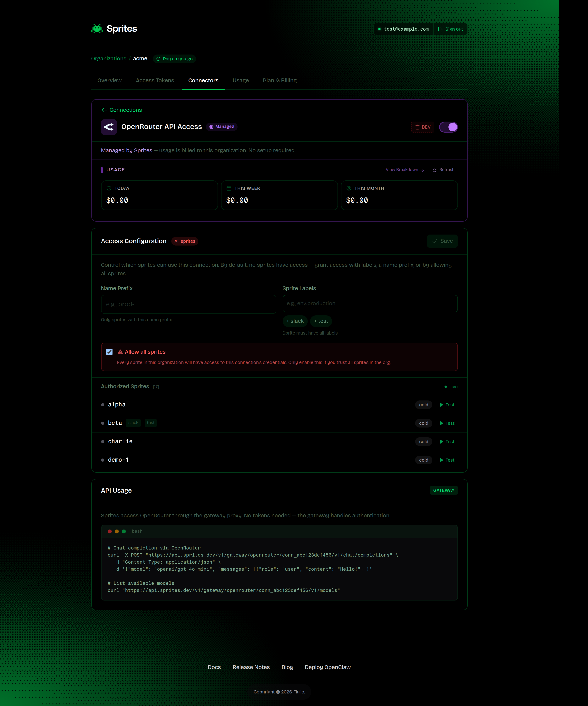Viewport: 588px width, 706px height.
Task: Click the trash icon in the DEV button
Action: point(417,127)
